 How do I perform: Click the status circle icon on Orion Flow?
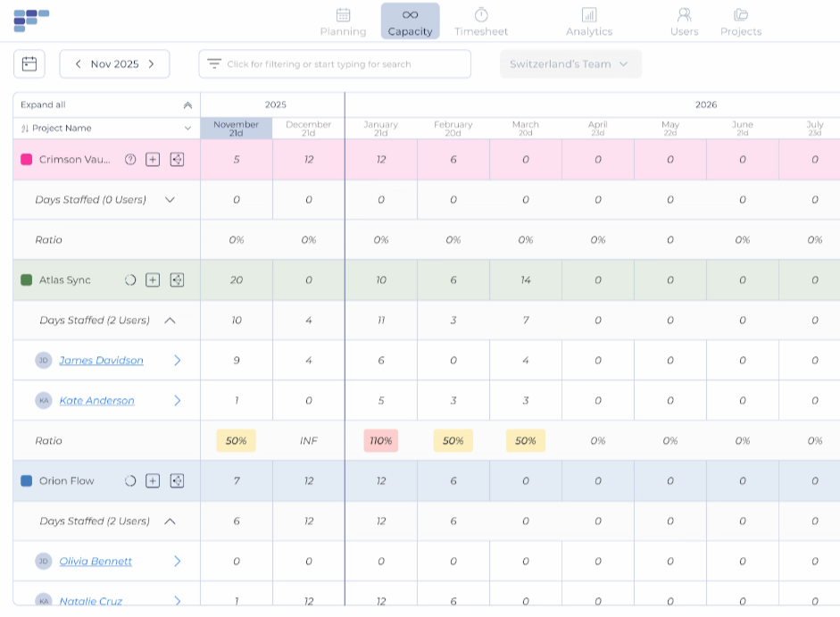coord(130,481)
